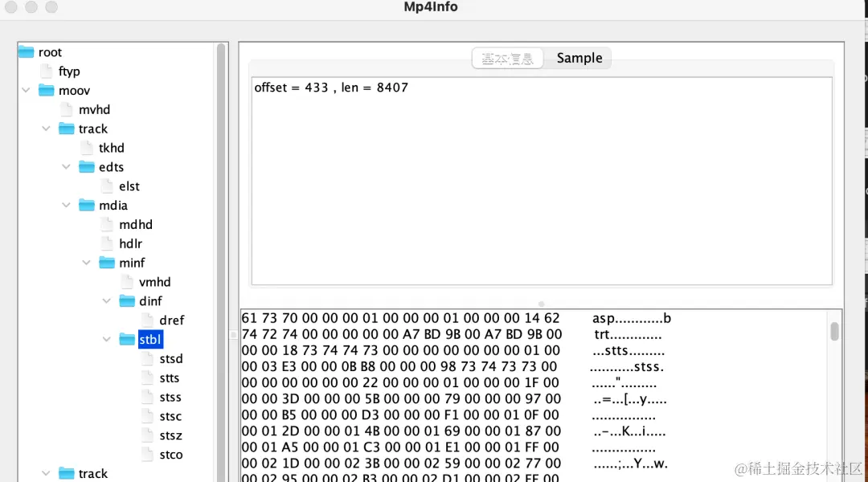Select the hdlr tree label

click(x=131, y=243)
